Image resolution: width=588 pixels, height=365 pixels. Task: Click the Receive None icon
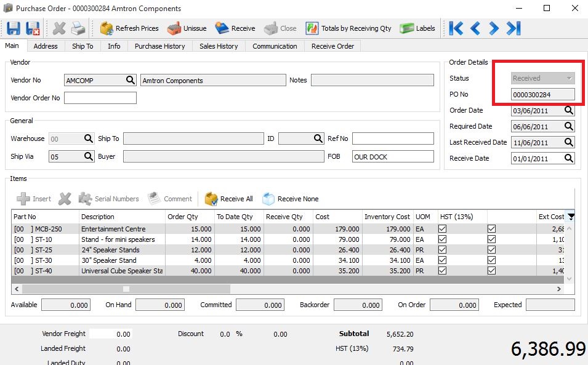(268, 199)
